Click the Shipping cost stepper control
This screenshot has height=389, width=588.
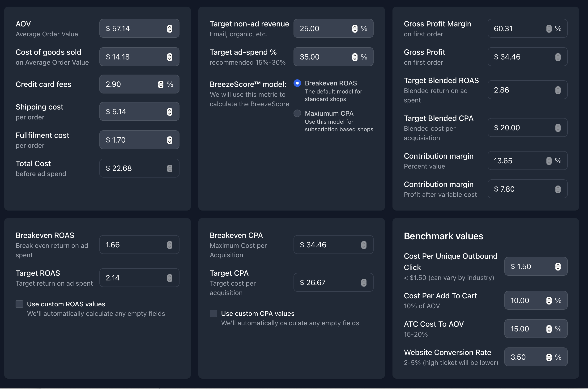[x=170, y=112]
